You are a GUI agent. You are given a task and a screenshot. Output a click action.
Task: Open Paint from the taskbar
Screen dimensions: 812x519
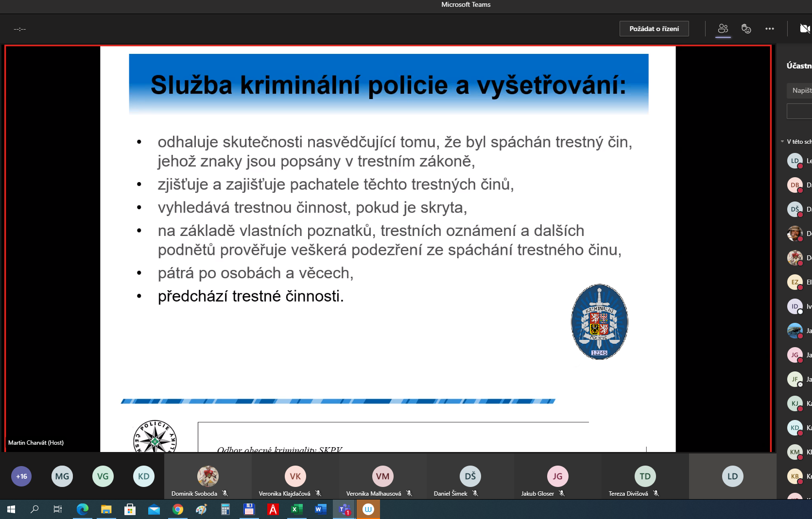coord(201,509)
